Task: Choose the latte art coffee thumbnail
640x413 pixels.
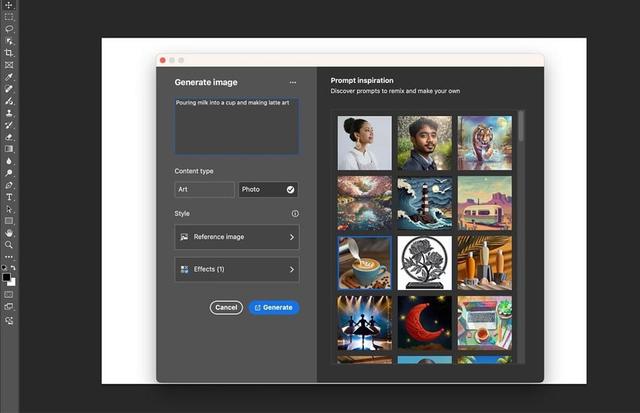Action: [364, 262]
